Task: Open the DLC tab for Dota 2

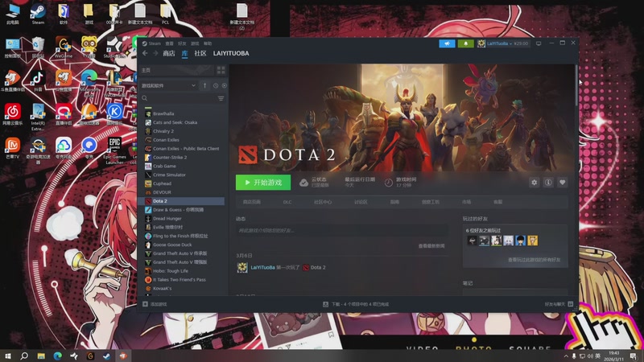Action: (x=287, y=202)
